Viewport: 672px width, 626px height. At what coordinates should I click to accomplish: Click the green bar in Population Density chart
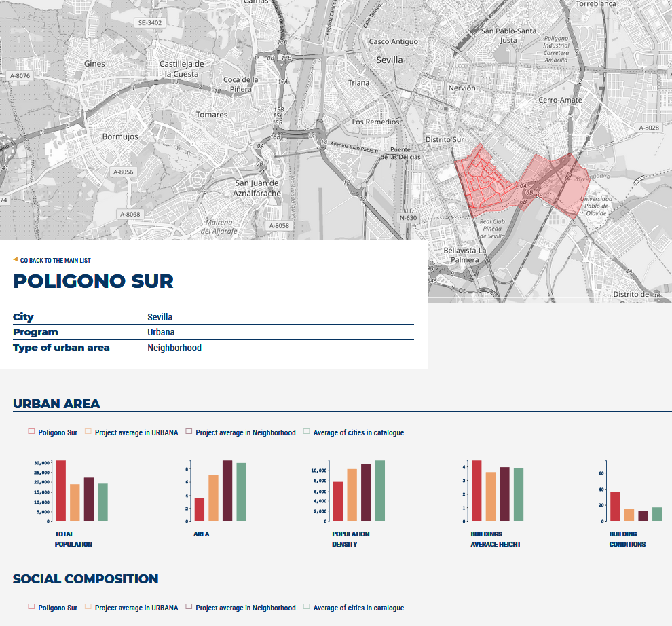point(379,491)
